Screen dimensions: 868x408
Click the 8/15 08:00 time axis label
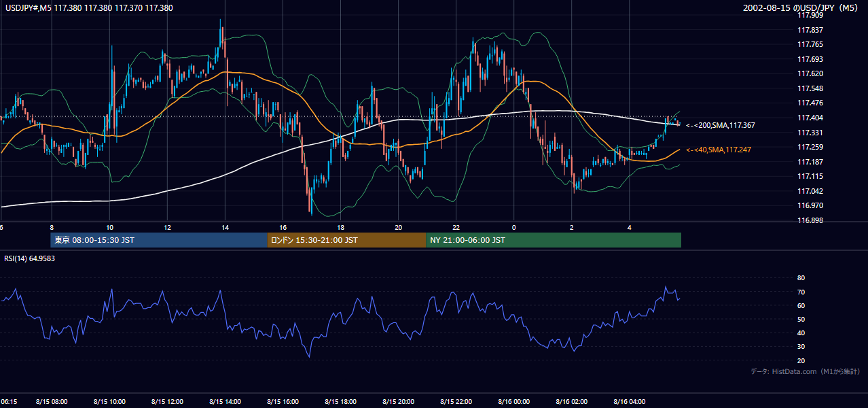pyautogui.click(x=51, y=402)
